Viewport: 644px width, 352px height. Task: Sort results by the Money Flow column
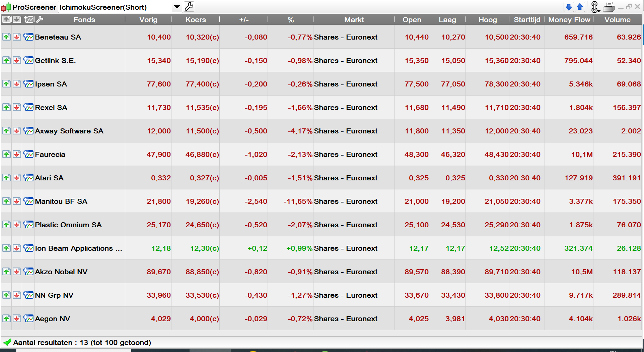point(569,20)
